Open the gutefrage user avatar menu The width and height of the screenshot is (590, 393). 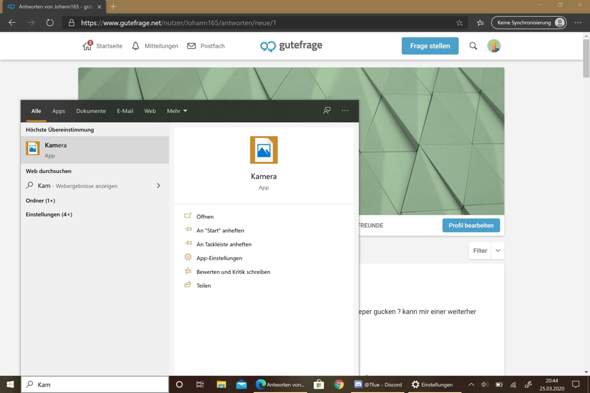click(x=494, y=46)
